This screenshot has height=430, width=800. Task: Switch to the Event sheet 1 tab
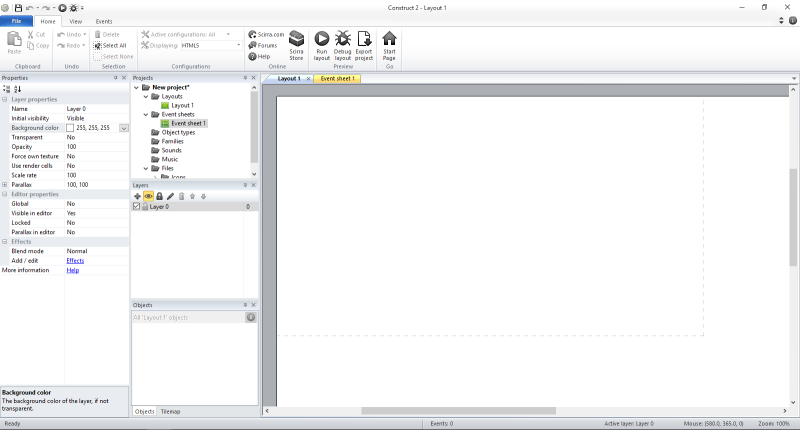(x=337, y=79)
